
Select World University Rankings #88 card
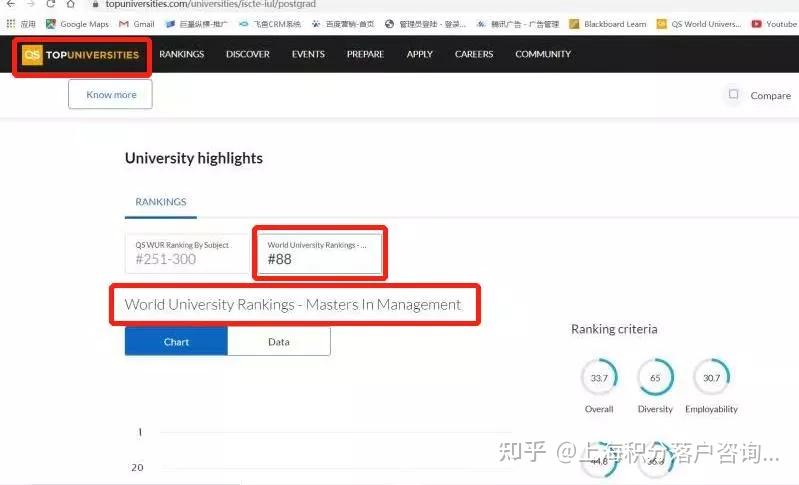tap(319, 253)
